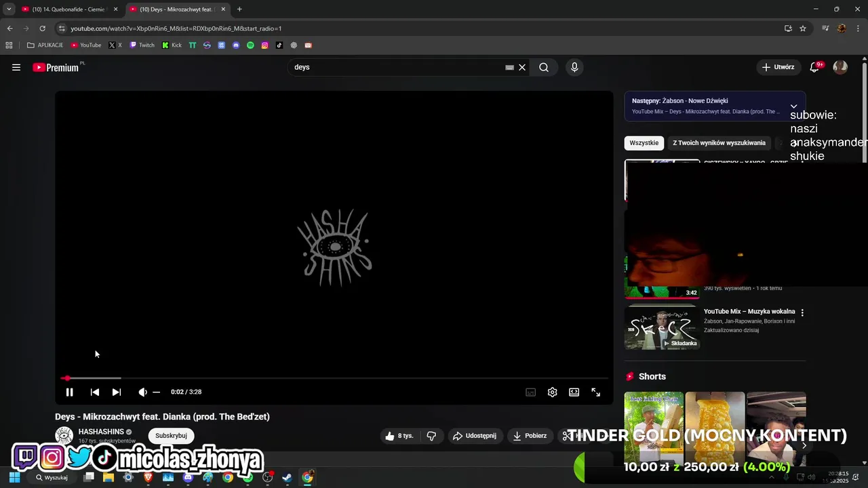The height and width of the screenshot is (488, 868).
Task: Open the YouTube account avatar menu
Action: point(840,67)
